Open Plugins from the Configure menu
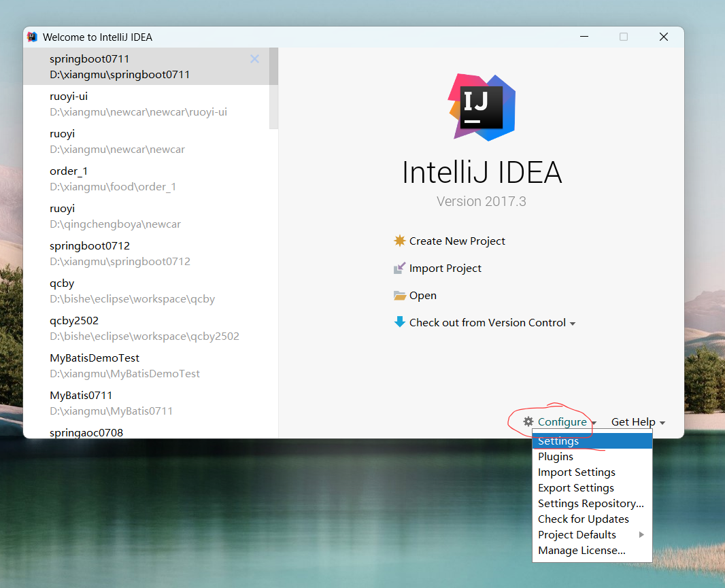The image size is (725, 588). (592, 457)
